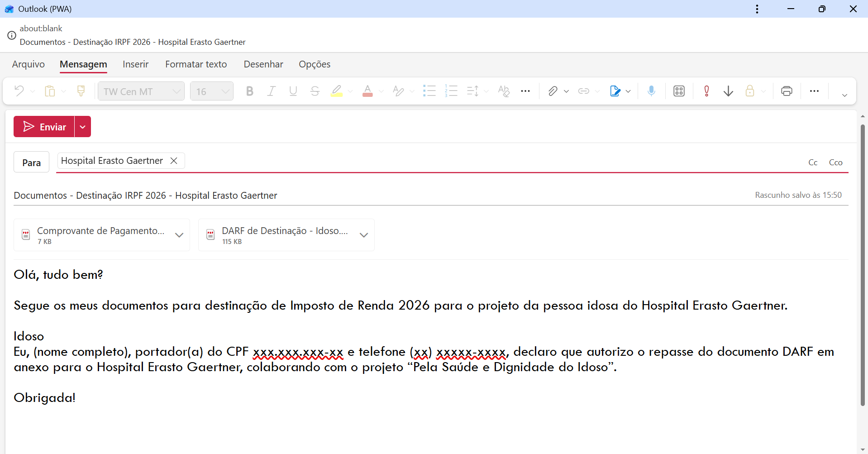Open the apps grid icon
This screenshot has height=454, width=868.
click(x=679, y=91)
